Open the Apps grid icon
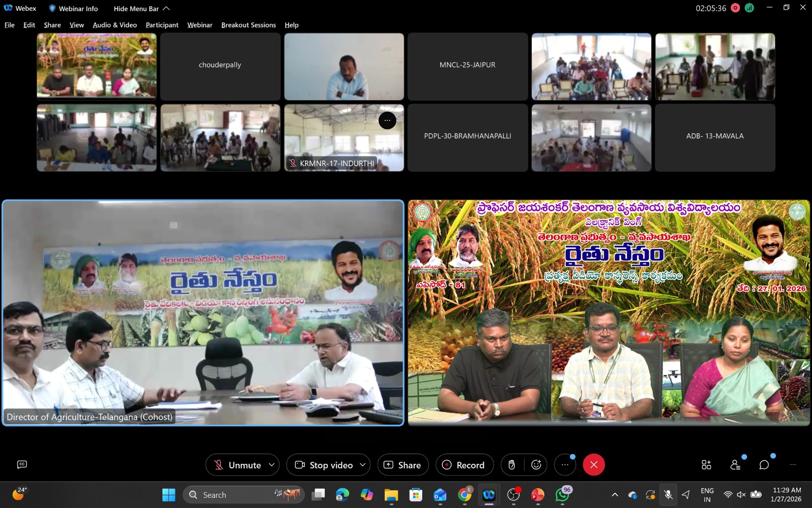 coord(706,465)
